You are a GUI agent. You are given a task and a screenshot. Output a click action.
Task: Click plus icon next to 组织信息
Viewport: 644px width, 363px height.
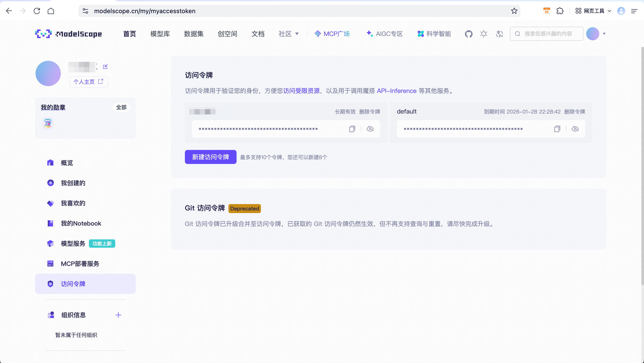pos(118,315)
